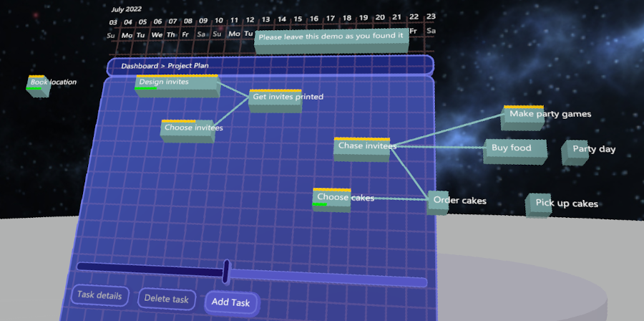Click the 23 Sa date column header
Viewport: 644px width, 321px height.
pos(431,24)
